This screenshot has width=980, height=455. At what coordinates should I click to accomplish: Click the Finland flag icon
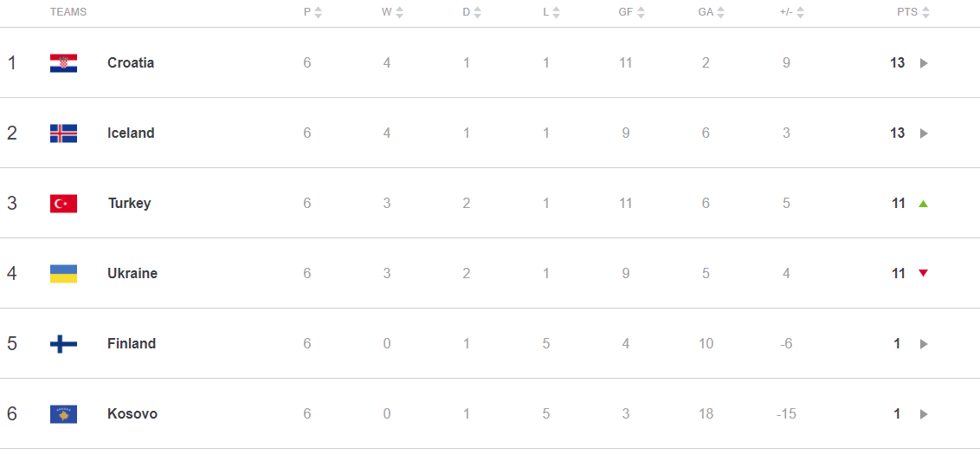[63, 343]
